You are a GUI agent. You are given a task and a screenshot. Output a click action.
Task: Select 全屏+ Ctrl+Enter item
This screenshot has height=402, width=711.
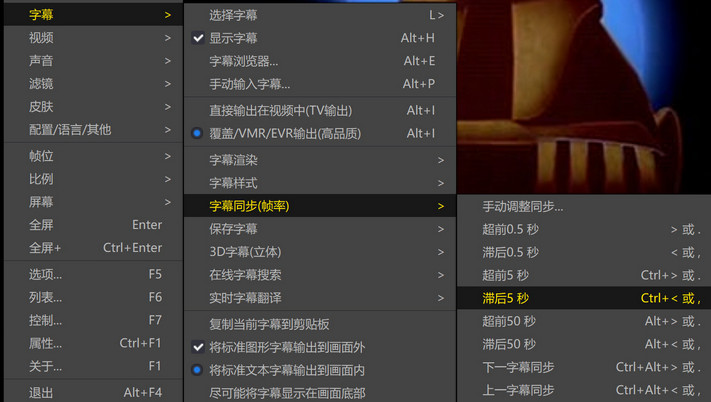(x=93, y=248)
